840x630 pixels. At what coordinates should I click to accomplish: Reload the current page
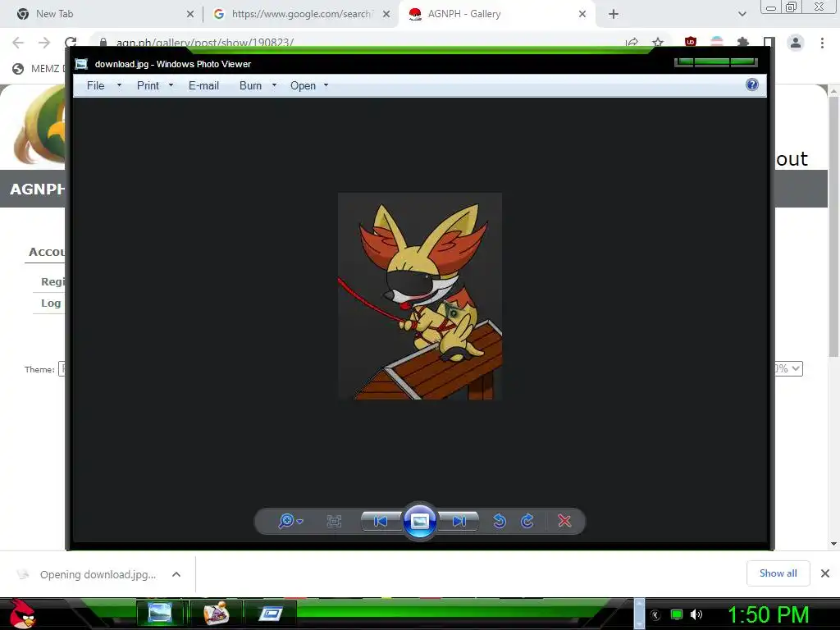71,43
